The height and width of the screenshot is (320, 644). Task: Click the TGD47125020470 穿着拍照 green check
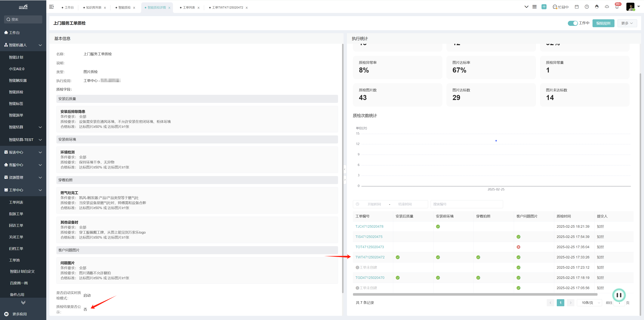pos(478,278)
